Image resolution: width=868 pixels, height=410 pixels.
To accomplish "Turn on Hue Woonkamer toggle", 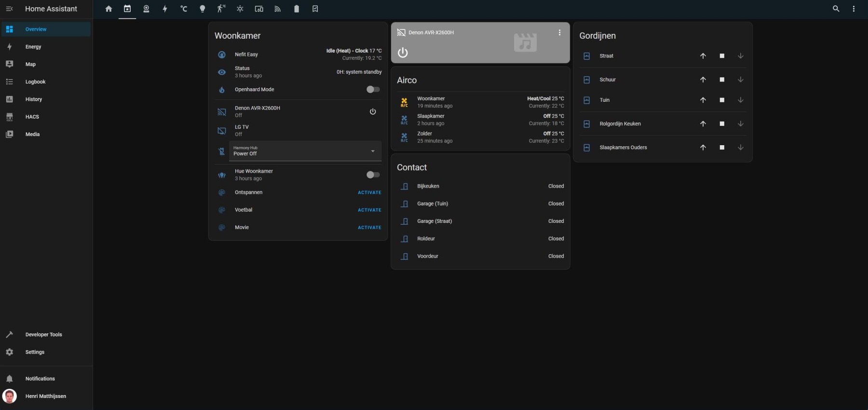I will pyautogui.click(x=373, y=175).
